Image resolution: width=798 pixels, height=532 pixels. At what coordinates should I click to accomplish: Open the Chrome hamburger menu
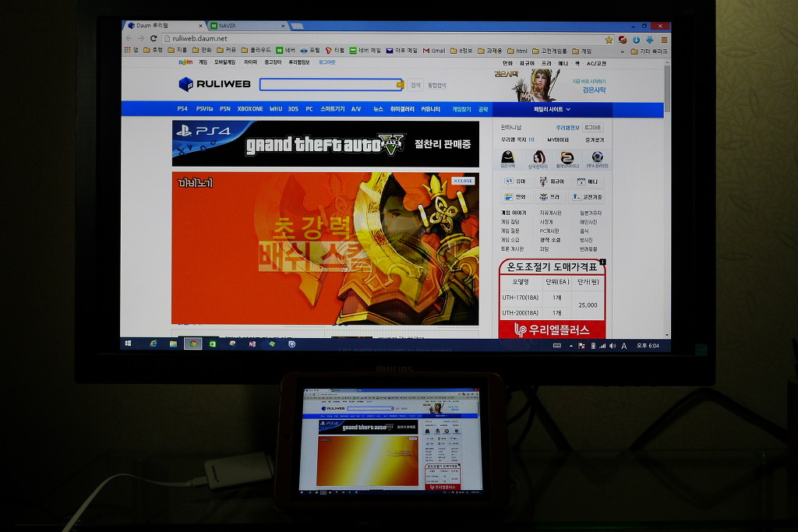(x=664, y=39)
